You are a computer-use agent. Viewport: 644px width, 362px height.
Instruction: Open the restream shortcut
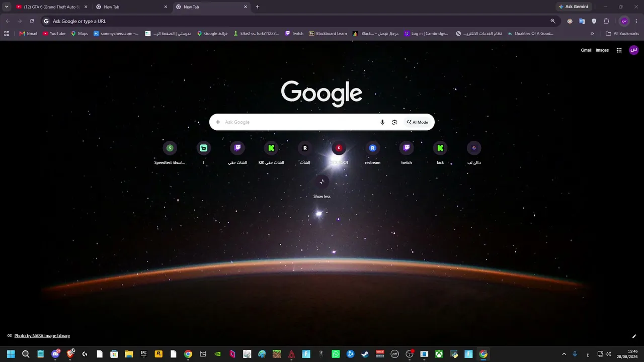point(373,153)
